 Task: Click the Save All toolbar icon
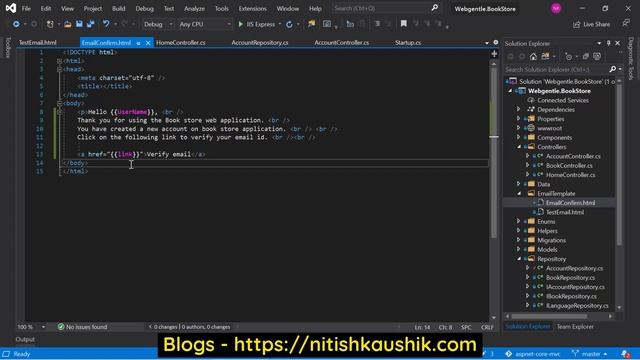(90, 24)
